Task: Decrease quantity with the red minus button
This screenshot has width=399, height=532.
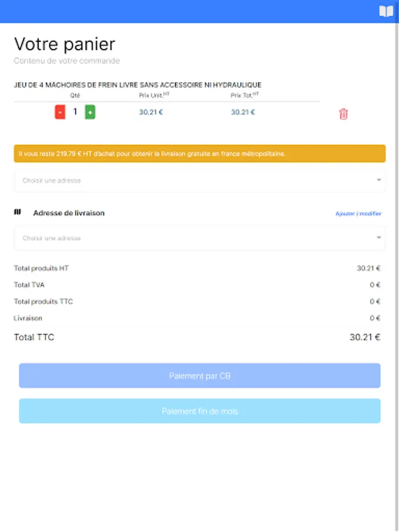Action: tap(60, 112)
